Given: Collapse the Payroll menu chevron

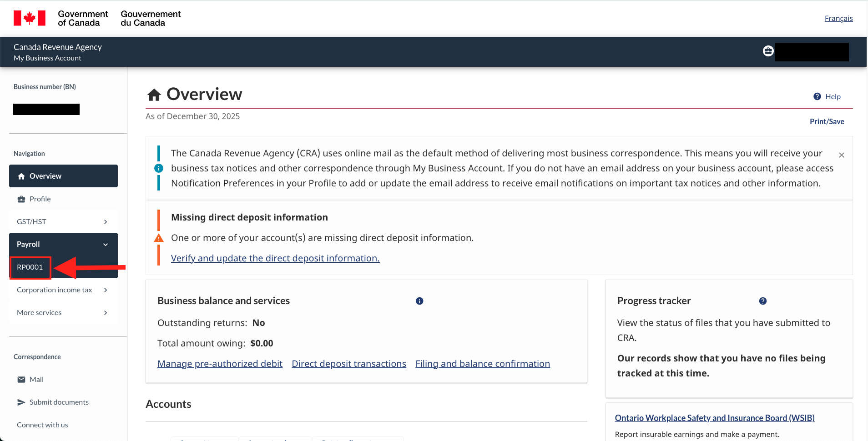Looking at the screenshot, I should (106, 245).
